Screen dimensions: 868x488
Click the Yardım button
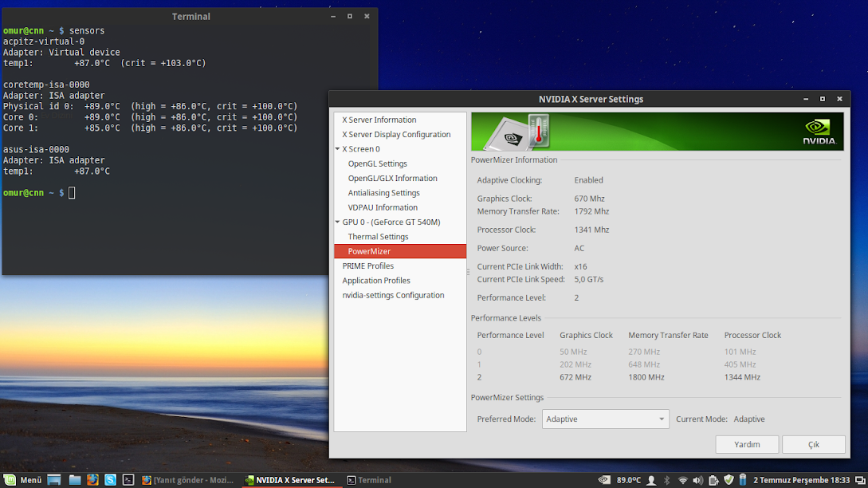point(747,444)
